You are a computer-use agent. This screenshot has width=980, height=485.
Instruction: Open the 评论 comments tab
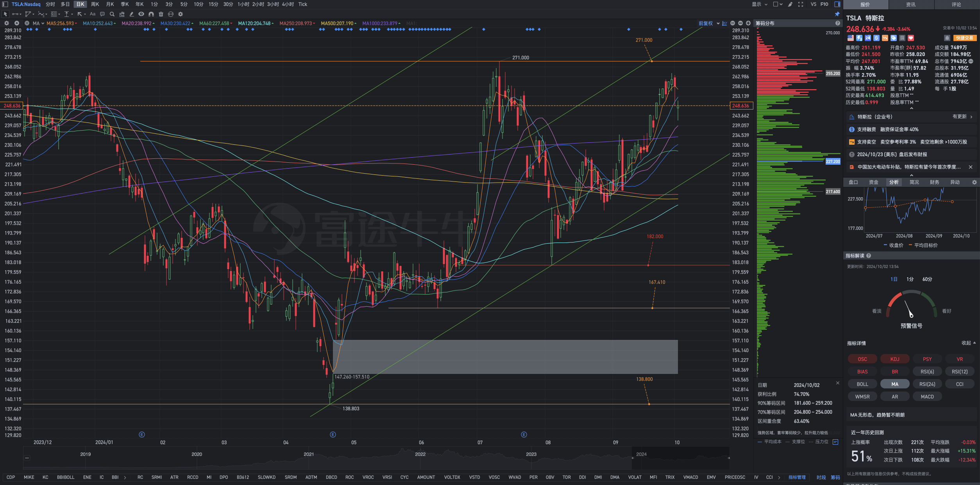pyautogui.click(x=957, y=5)
